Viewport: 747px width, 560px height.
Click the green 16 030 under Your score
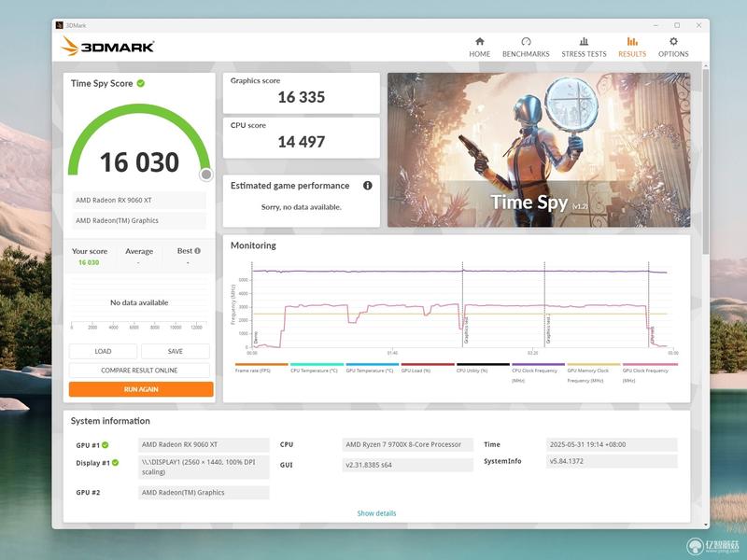pos(89,262)
